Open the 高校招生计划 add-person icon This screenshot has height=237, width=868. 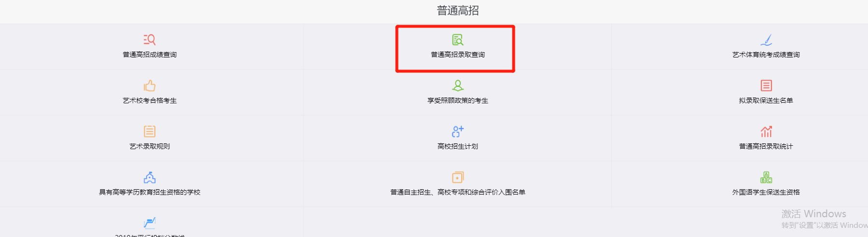pyautogui.click(x=457, y=131)
